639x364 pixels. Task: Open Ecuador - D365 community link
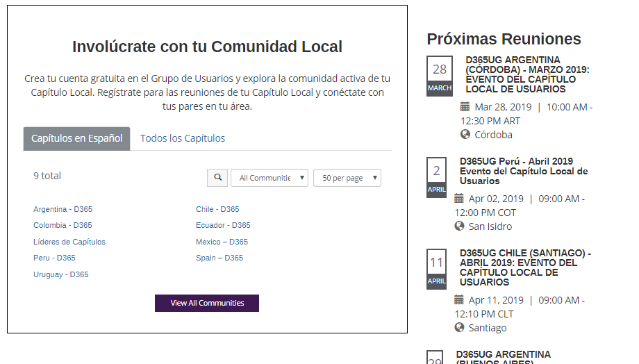(x=224, y=225)
